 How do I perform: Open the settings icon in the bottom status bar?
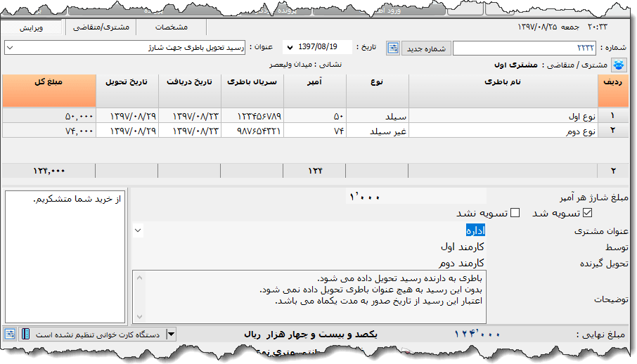pyautogui.click(x=10, y=334)
